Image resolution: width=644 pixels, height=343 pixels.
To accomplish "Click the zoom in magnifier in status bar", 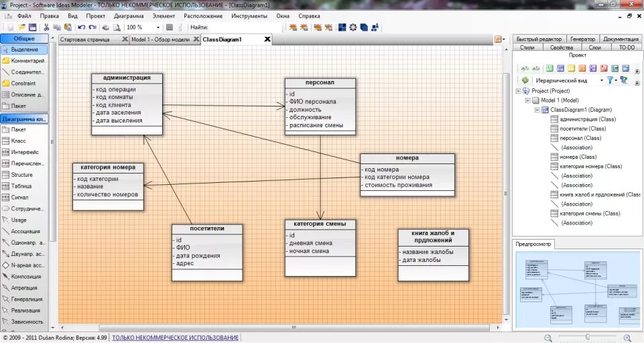I will pyautogui.click(x=627, y=338).
